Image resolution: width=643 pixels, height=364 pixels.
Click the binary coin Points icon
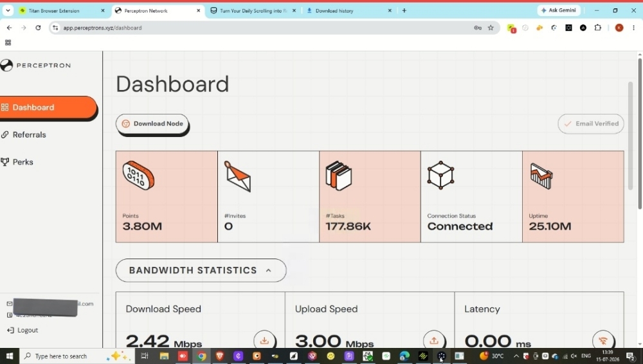139,176
